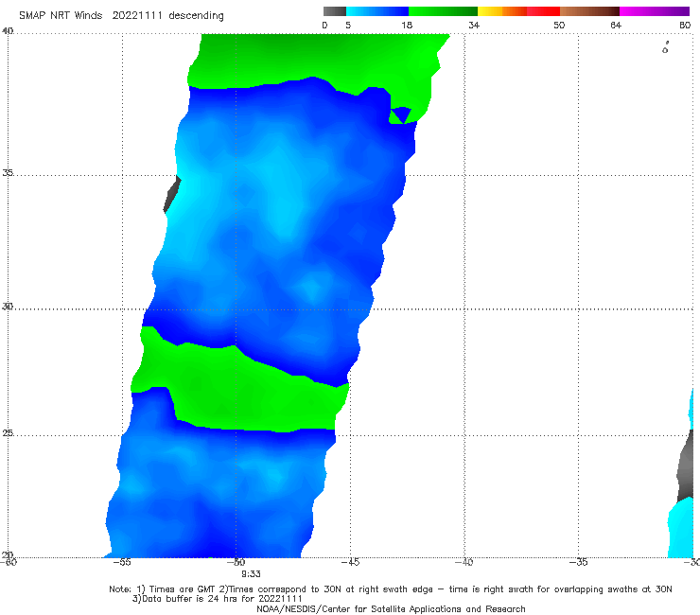
Task: Click the green 18-34 segment of color bar
Action: [x=443, y=11]
